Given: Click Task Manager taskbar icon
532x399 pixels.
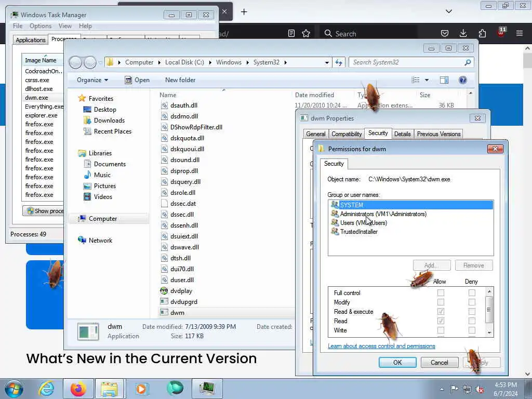Looking at the screenshot, I should point(207,389).
